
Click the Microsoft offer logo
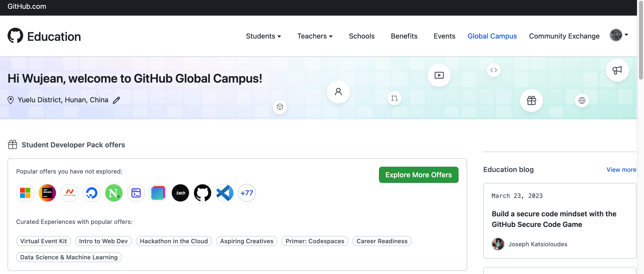pos(25,193)
